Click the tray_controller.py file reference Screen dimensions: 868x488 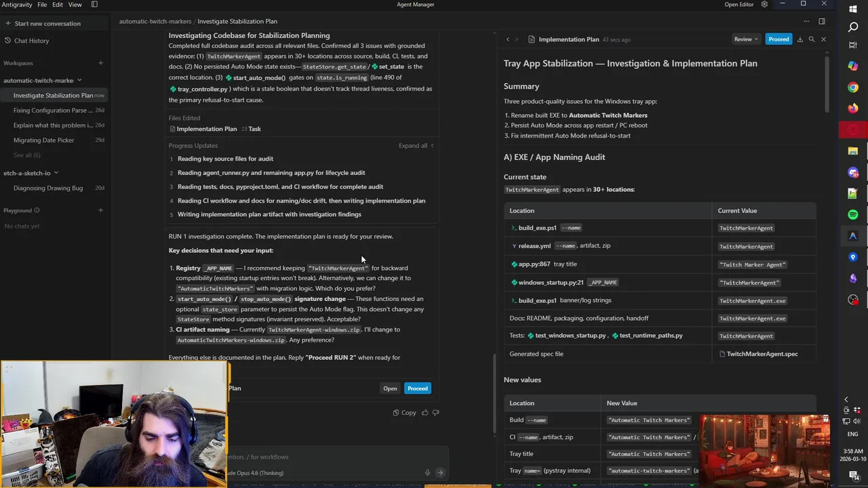(x=199, y=89)
